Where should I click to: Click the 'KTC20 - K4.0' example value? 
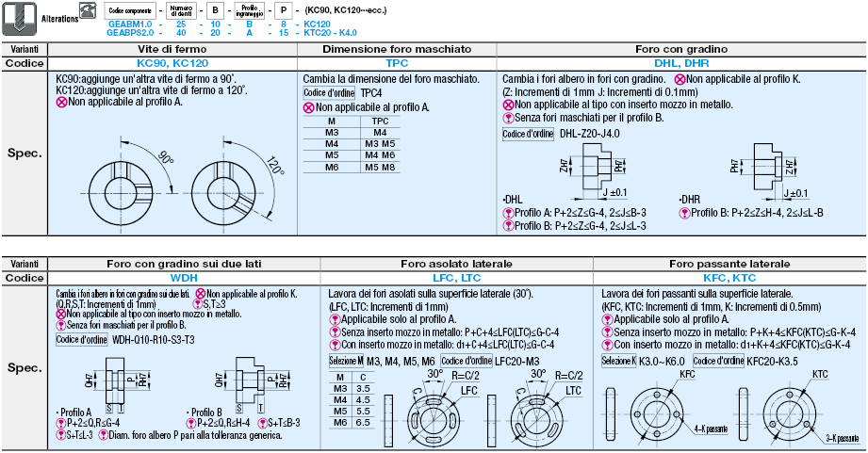pyautogui.click(x=330, y=33)
